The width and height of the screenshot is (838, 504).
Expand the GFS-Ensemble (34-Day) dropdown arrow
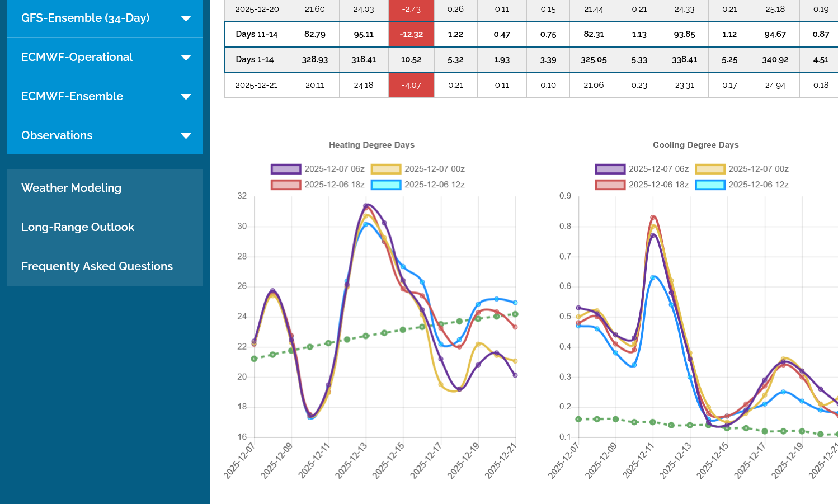[186, 18]
